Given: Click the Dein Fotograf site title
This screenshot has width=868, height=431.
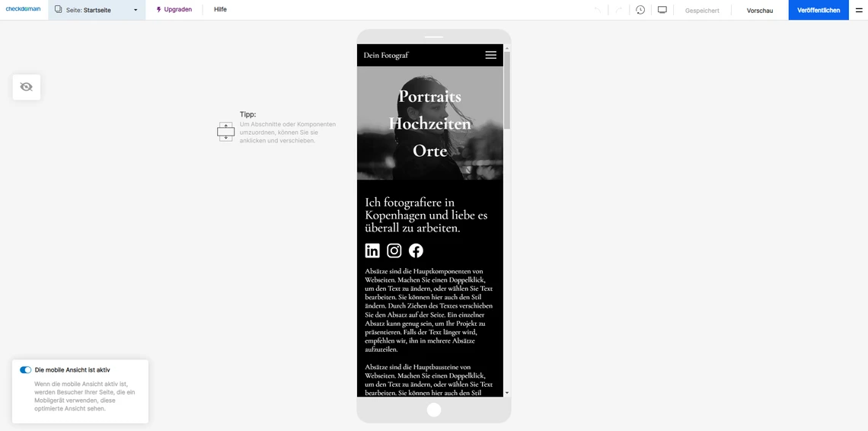Looking at the screenshot, I should [x=386, y=55].
